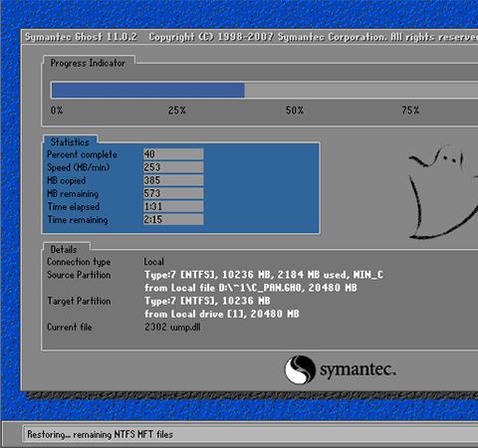Click the Current file label
Image resolution: width=478 pixels, height=448 pixels.
coord(70,327)
